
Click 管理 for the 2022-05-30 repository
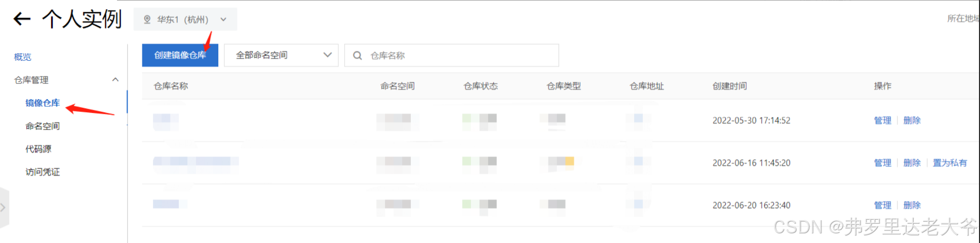pos(882,120)
